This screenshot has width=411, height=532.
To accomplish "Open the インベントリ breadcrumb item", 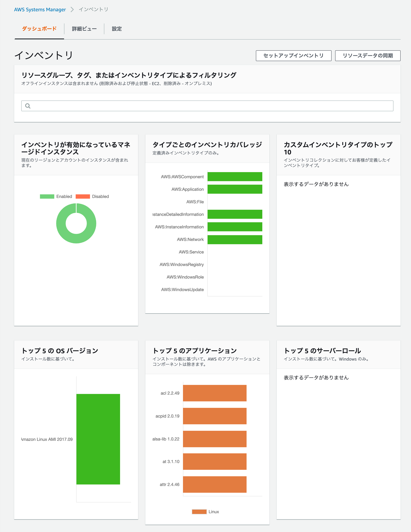I will tap(93, 9).
